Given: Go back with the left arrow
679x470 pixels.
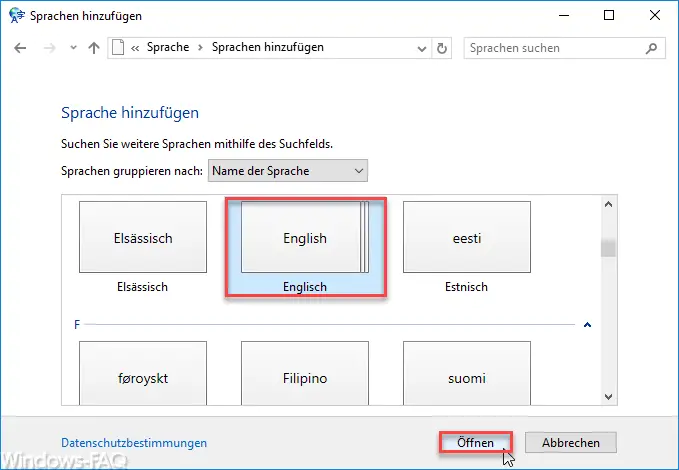Looking at the screenshot, I should [x=20, y=48].
